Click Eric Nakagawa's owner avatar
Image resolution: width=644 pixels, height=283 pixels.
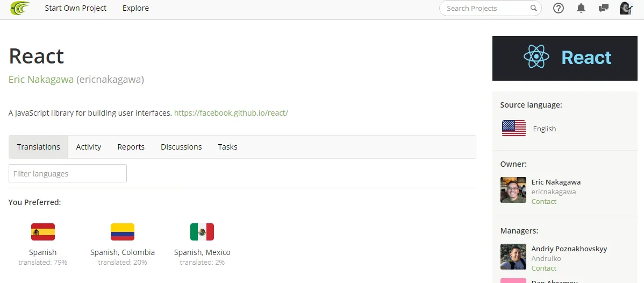tap(513, 190)
